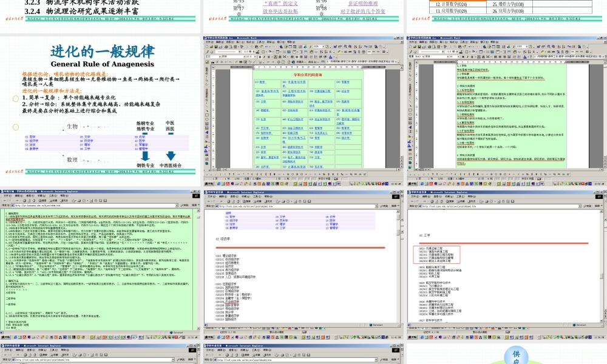Image resolution: width=607 pixels, height=364 pixels.
Task: Select the Word screenshot slide with green text paragraphs
Action: coord(506,112)
